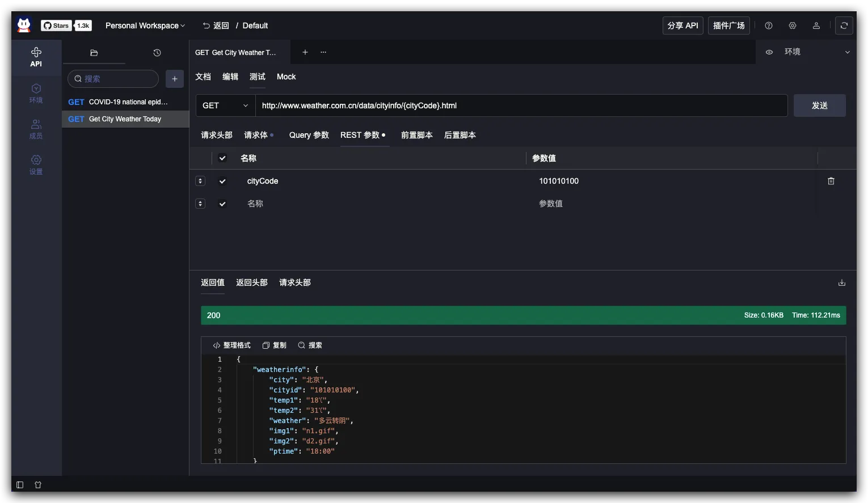
Task: Toggle the empty parameter row checkbox
Action: pyautogui.click(x=222, y=204)
